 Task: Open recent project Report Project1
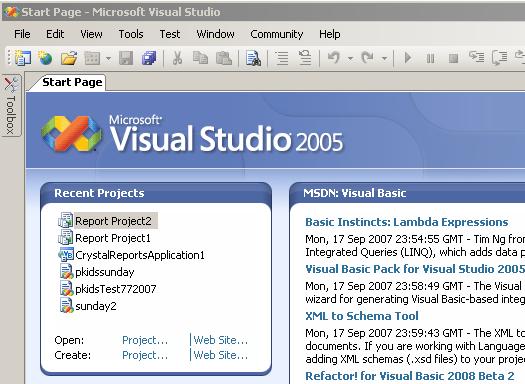click(113, 238)
